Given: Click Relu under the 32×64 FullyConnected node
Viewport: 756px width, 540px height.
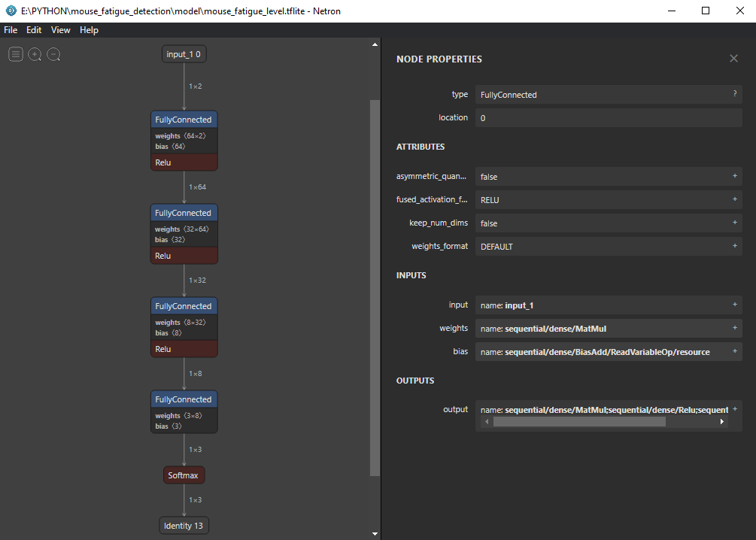Looking at the screenshot, I should coord(184,256).
